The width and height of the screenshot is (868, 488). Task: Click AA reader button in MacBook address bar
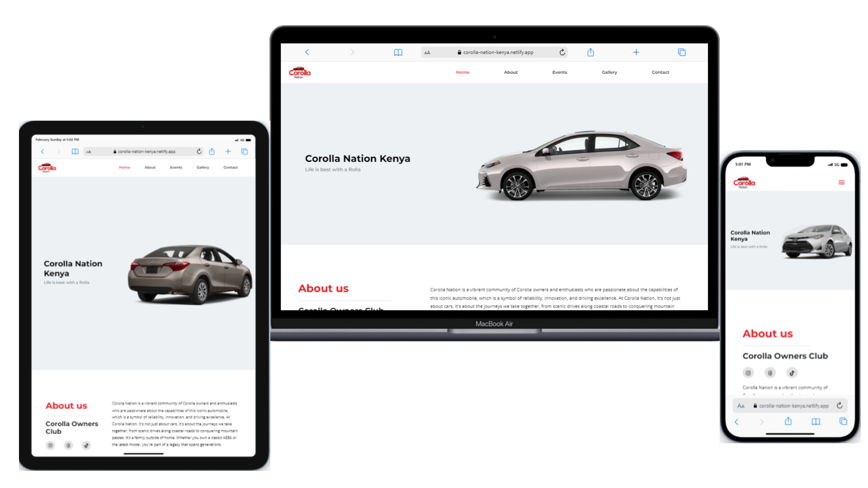(x=427, y=52)
